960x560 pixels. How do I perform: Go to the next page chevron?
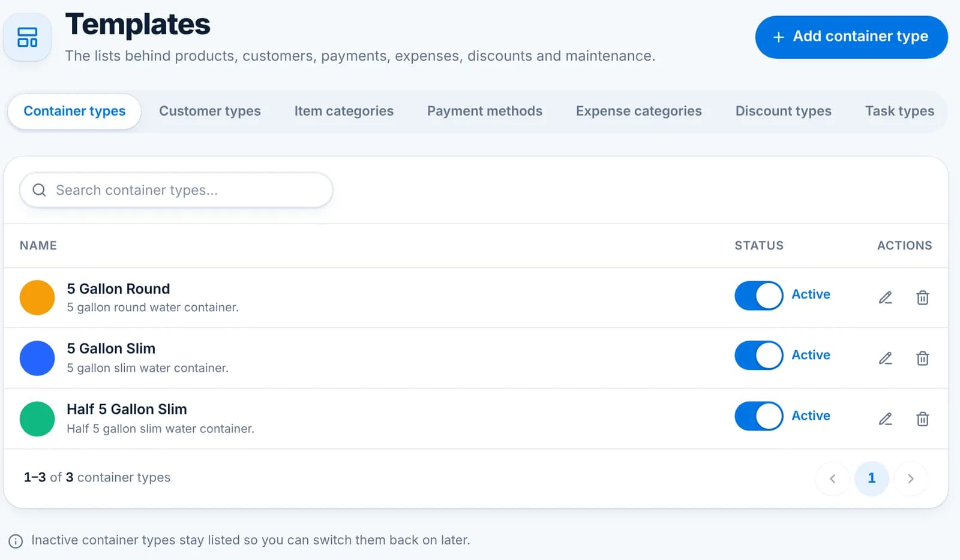[x=911, y=478]
